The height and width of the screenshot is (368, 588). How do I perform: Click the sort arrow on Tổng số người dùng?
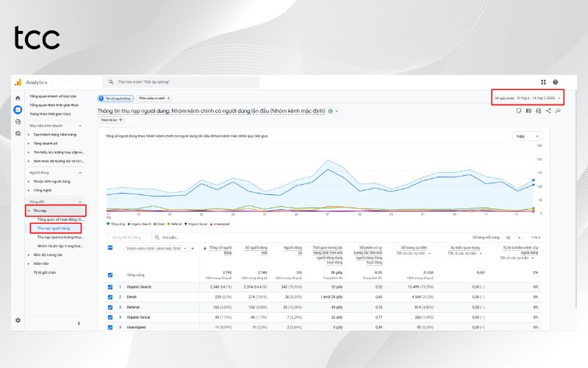(x=205, y=248)
